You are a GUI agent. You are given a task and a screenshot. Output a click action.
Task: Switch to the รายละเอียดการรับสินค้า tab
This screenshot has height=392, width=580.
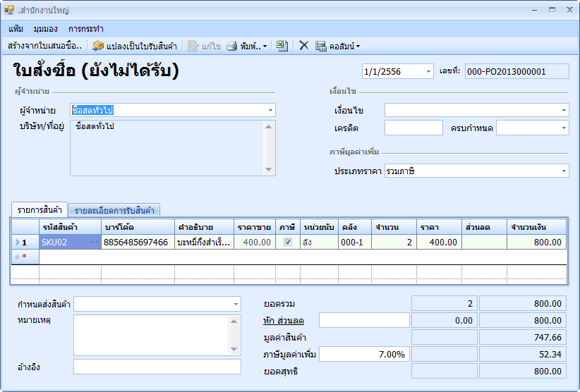tap(114, 210)
